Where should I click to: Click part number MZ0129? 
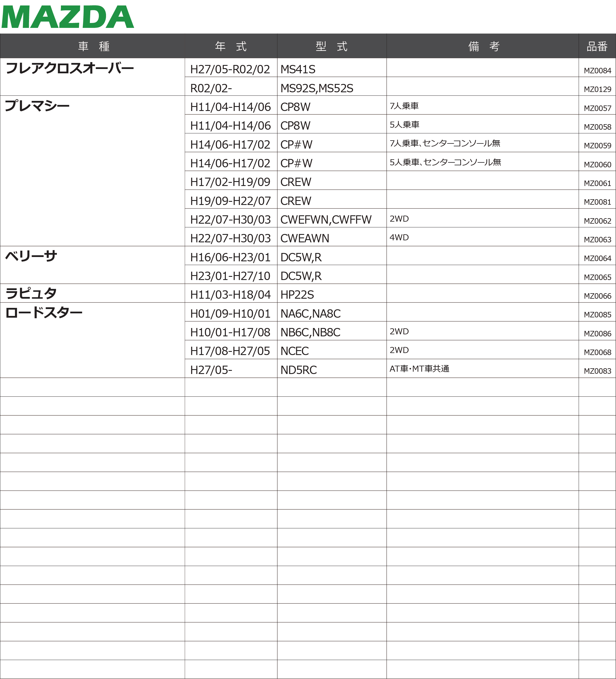pos(597,90)
